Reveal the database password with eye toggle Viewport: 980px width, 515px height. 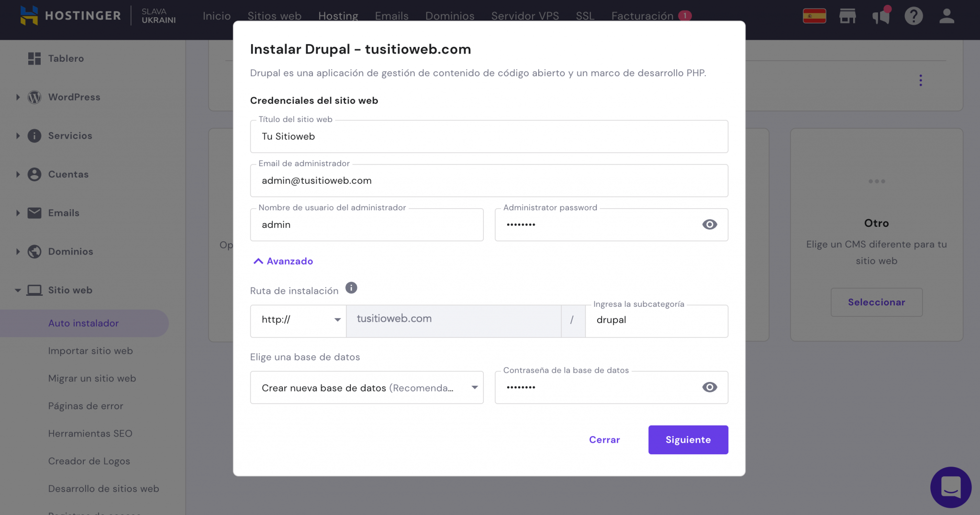(x=710, y=387)
